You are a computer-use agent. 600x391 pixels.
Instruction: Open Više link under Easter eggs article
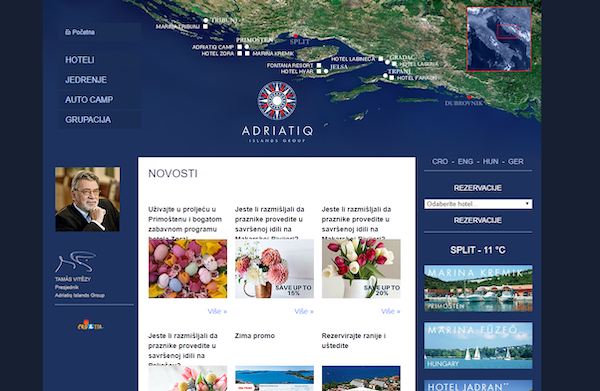point(217,311)
